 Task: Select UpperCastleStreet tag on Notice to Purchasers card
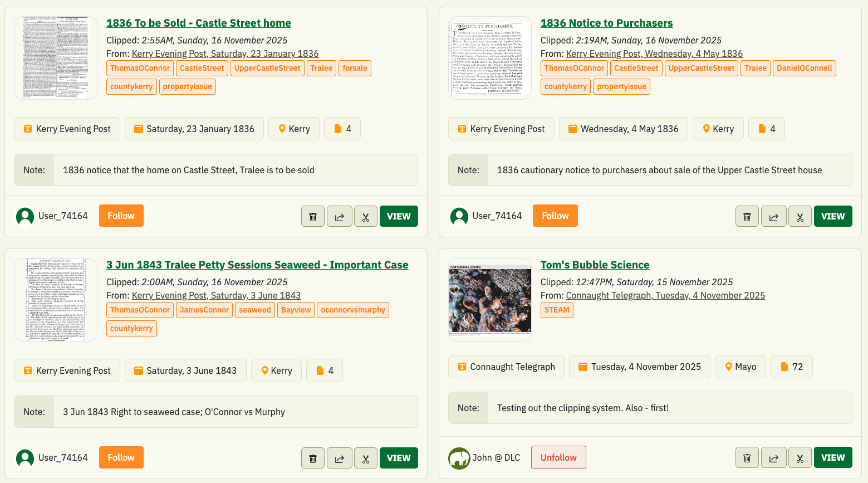(702, 68)
